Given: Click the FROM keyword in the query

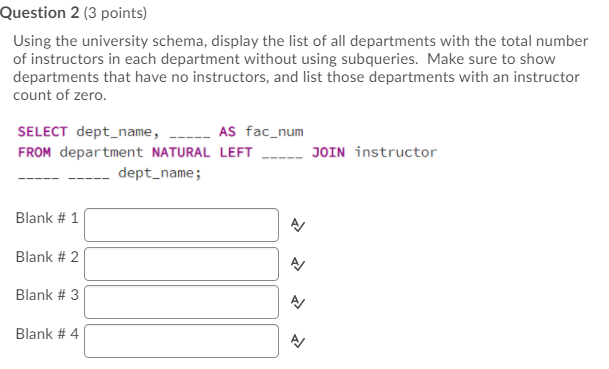Looking at the screenshot, I should click(x=34, y=153).
